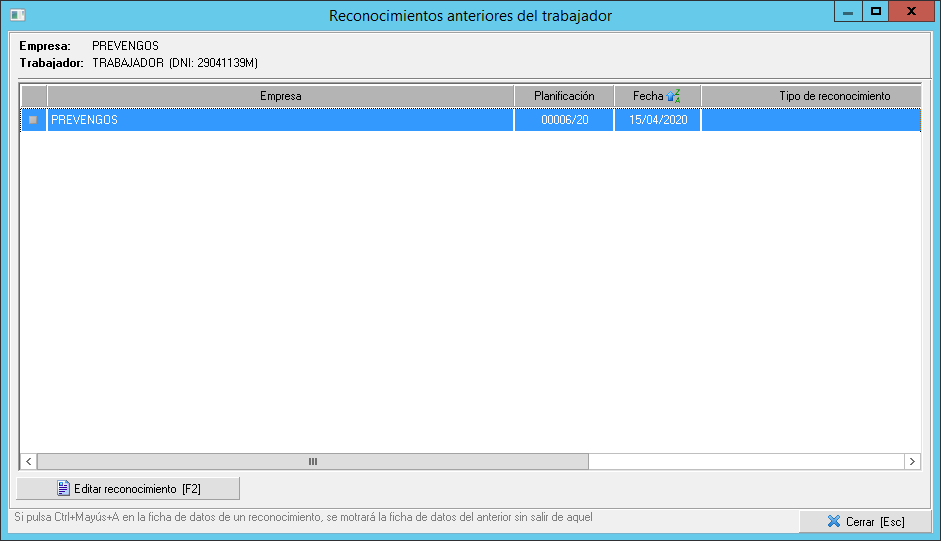Click the worker DNI text 29041139M
The height and width of the screenshot is (541, 941).
[227, 63]
